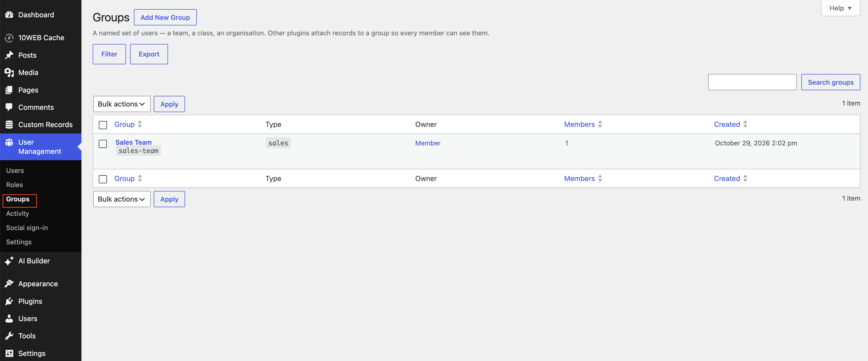Click the Search groups button
This screenshot has width=868, height=361.
831,82
